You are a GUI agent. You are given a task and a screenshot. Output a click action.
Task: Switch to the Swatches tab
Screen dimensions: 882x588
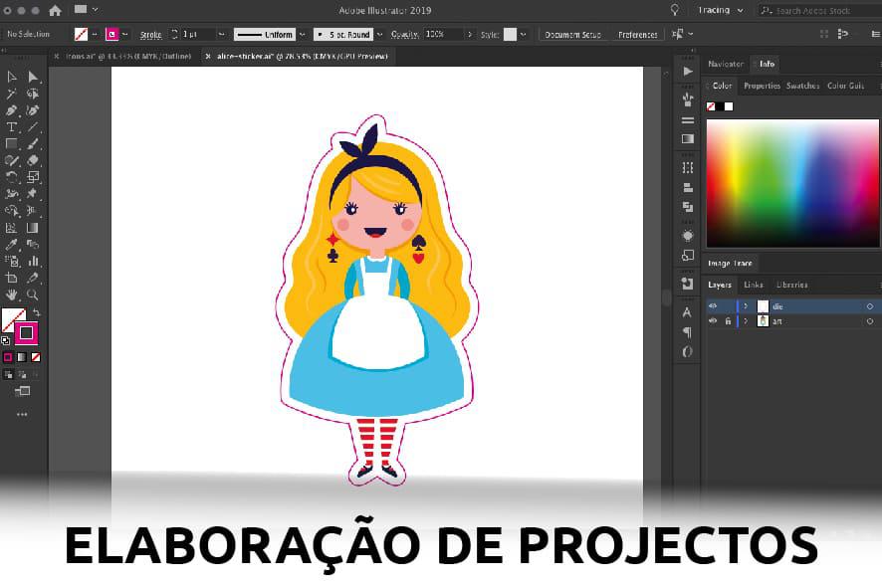[802, 86]
